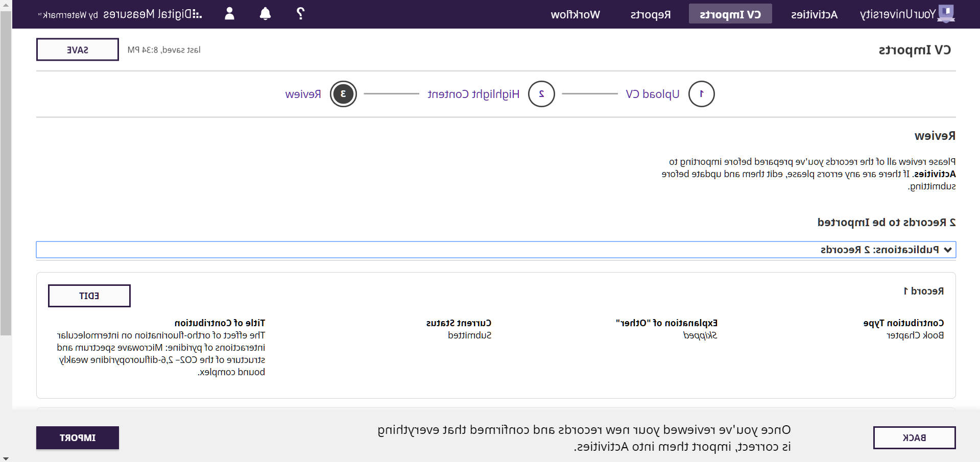This screenshot has height=462, width=980.
Task: Click the 'Book Chapter' value
Action: point(915,335)
